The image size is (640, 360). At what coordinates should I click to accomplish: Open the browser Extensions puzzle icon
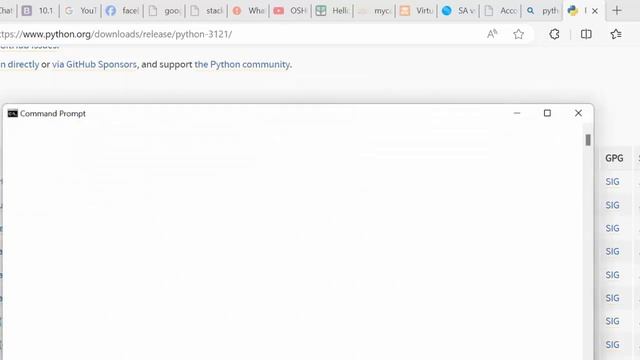click(554, 34)
